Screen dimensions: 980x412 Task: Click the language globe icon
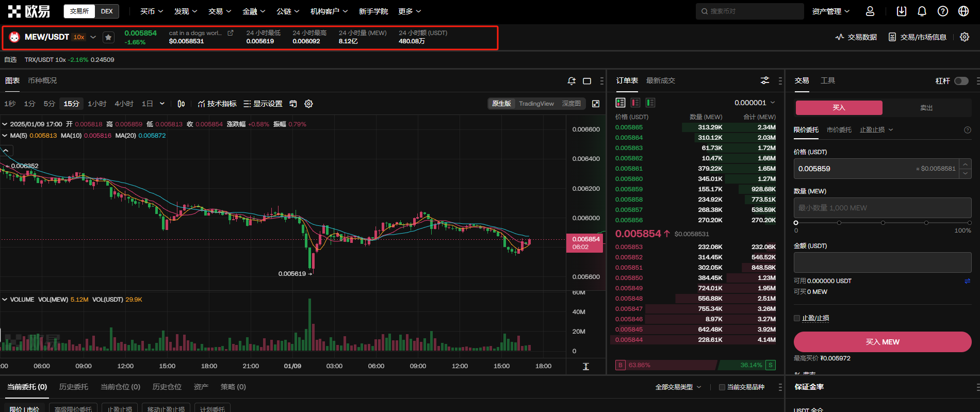963,11
